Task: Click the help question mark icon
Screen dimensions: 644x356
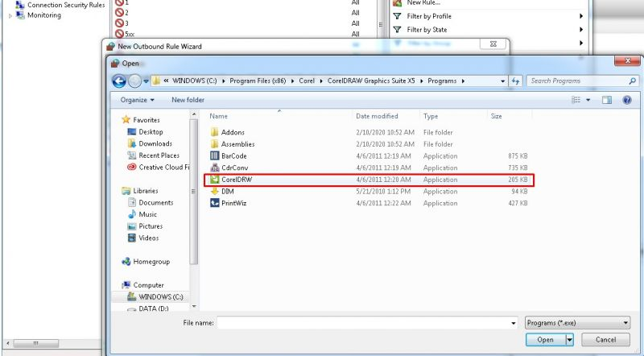Action: click(x=626, y=100)
